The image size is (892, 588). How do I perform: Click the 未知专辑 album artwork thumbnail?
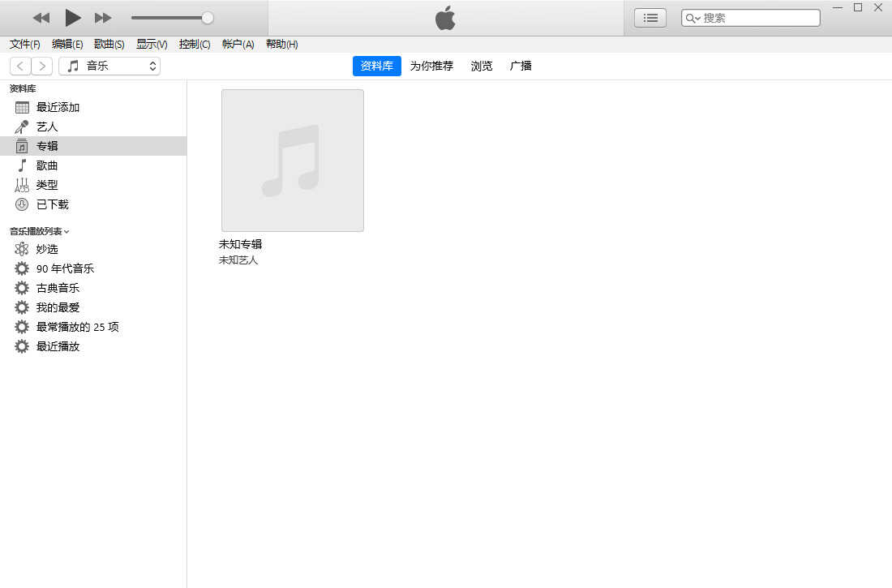click(x=293, y=161)
